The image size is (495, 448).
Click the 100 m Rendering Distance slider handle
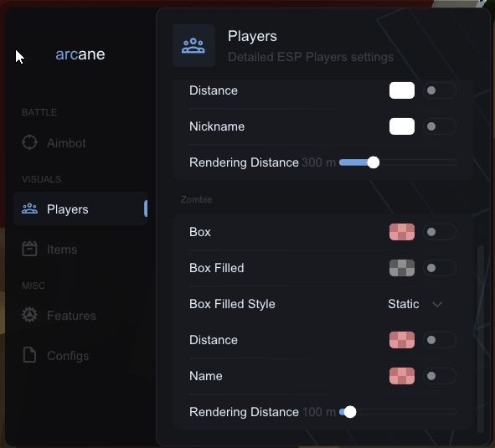350,412
